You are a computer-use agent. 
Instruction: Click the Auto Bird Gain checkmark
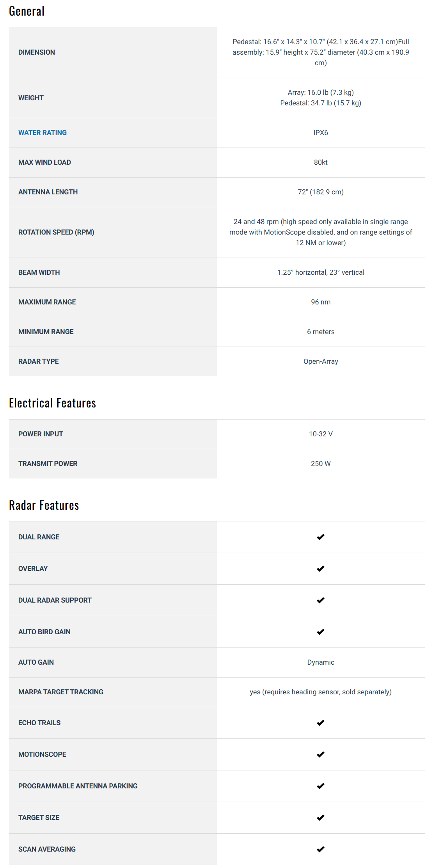(320, 632)
